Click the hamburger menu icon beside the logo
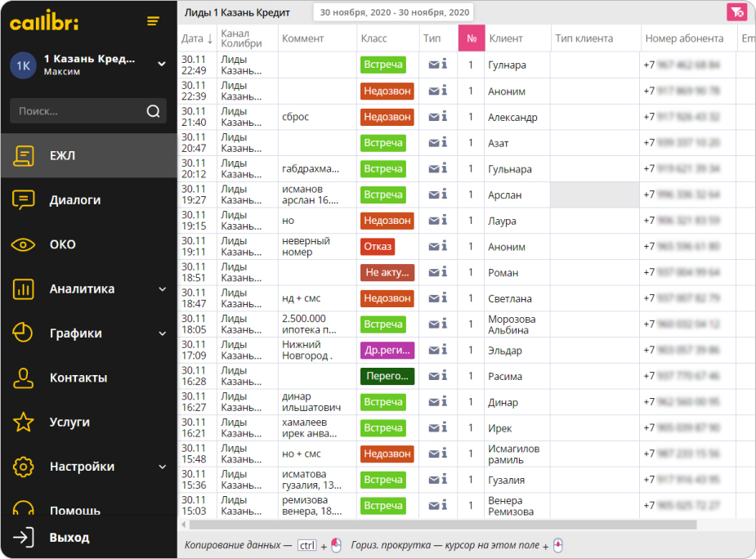 (x=153, y=21)
